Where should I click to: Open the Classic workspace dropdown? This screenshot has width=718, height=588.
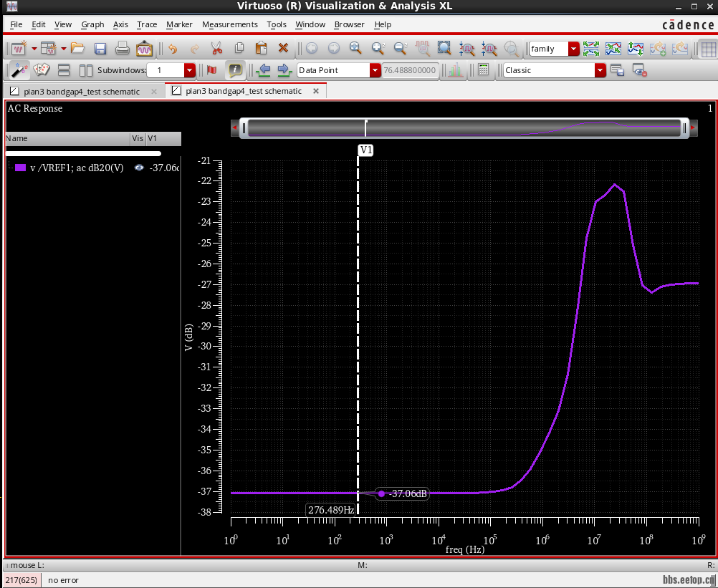pyautogui.click(x=600, y=70)
